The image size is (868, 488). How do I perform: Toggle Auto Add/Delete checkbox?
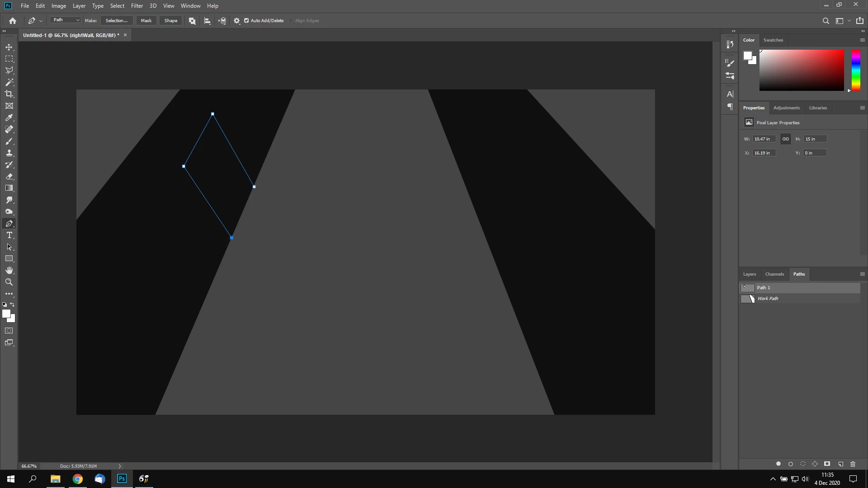pyautogui.click(x=246, y=20)
